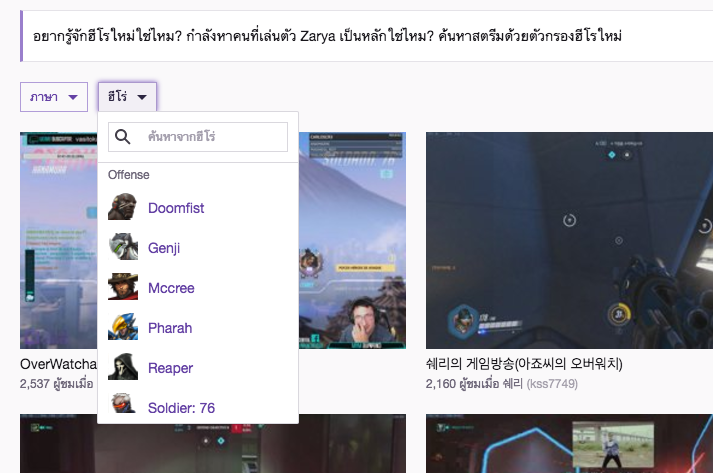
Task: Open the ภาษา language dropdown
Action: (x=54, y=97)
